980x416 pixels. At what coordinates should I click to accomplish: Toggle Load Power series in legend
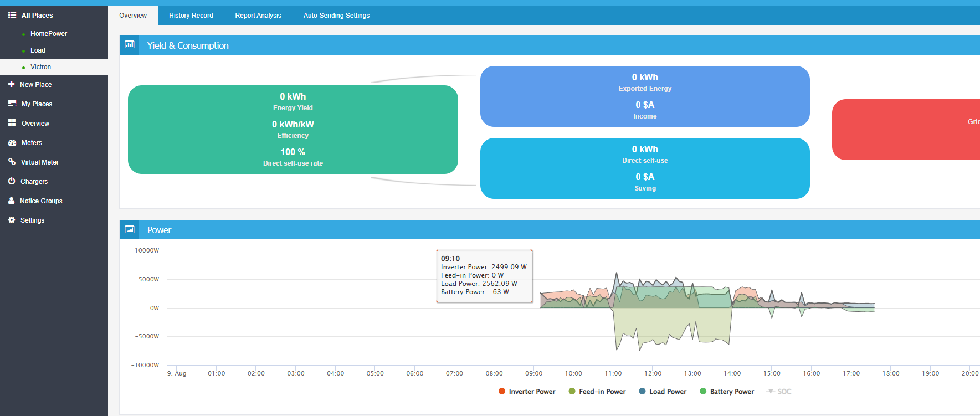point(663,391)
